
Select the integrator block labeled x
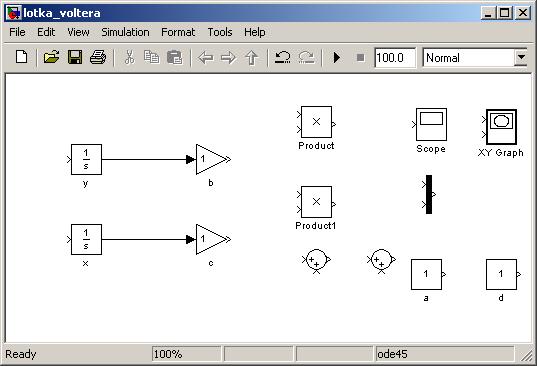click(86, 240)
